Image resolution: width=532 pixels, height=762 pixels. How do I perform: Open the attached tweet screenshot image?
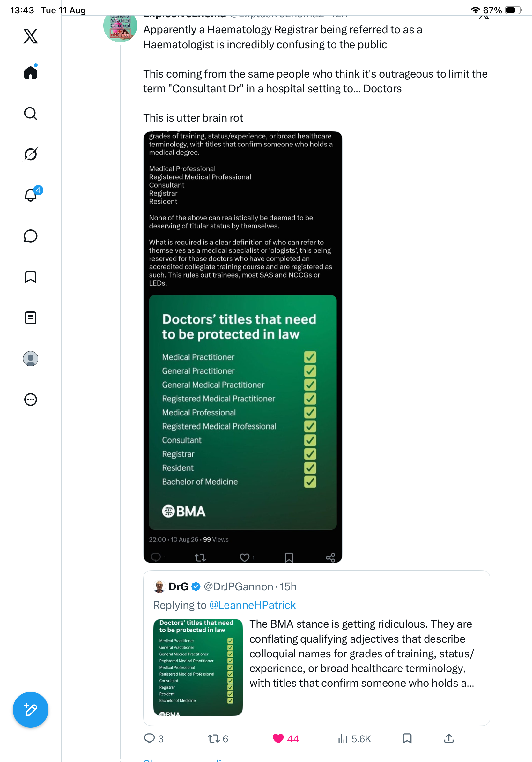(242, 347)
